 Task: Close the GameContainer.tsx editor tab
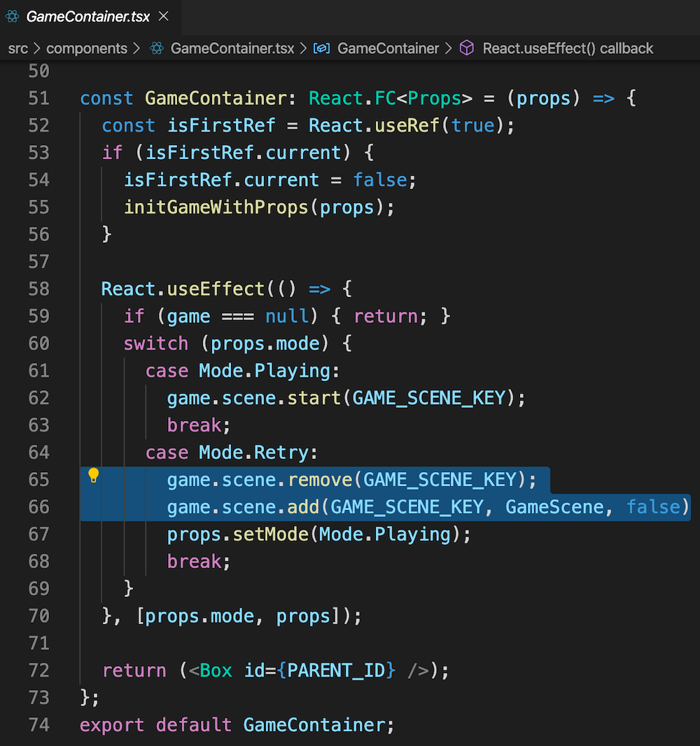pos(163,15)
